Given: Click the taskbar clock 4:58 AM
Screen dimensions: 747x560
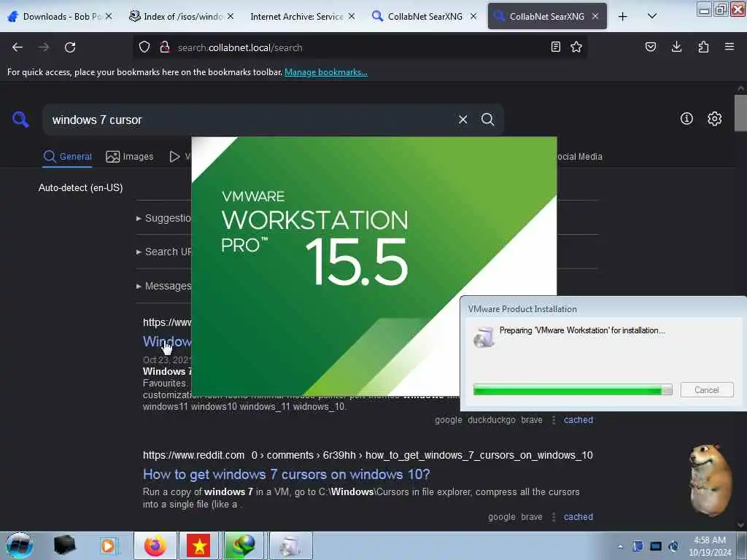Looking at the screenshot, I should (x=709, y=540).
